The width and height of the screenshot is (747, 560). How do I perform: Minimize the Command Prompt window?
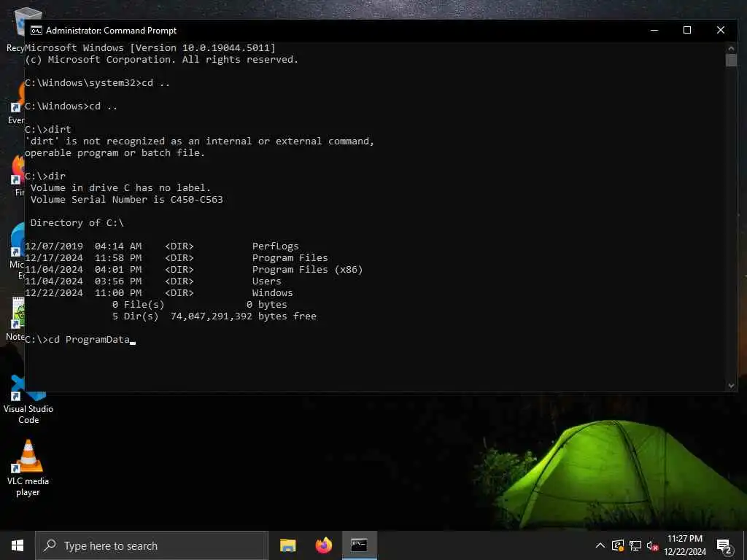tap(654, 30)
